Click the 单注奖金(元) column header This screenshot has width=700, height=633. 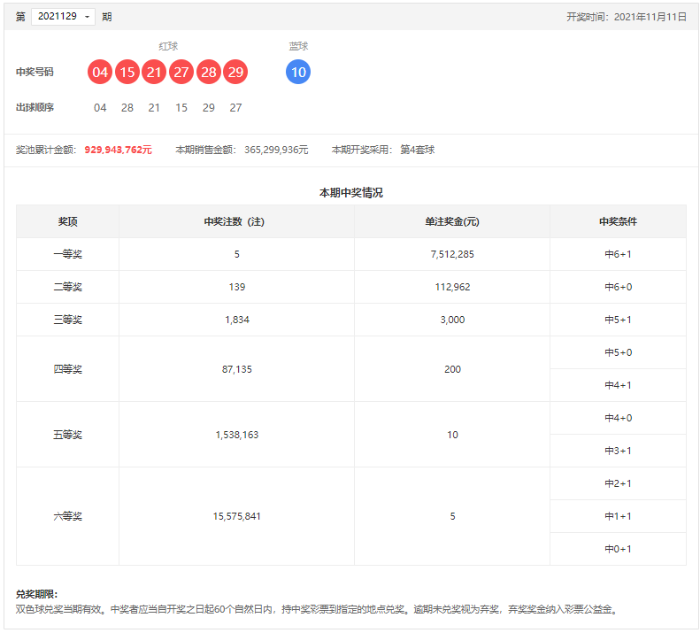452,222
